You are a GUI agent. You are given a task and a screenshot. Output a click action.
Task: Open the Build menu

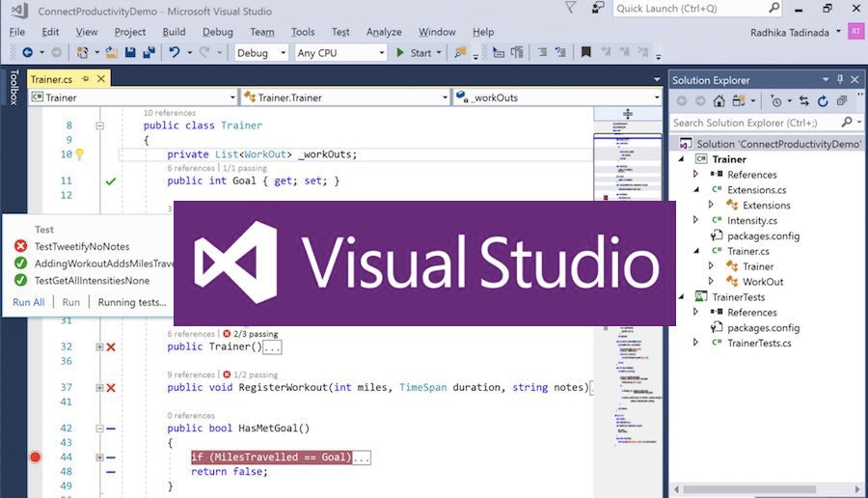(x=174, y=32)
